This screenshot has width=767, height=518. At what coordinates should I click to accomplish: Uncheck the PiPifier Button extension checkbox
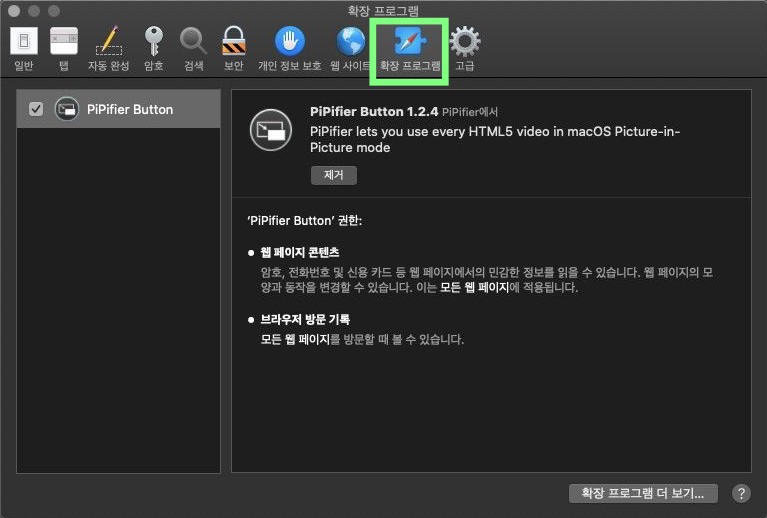click(36, 109)
